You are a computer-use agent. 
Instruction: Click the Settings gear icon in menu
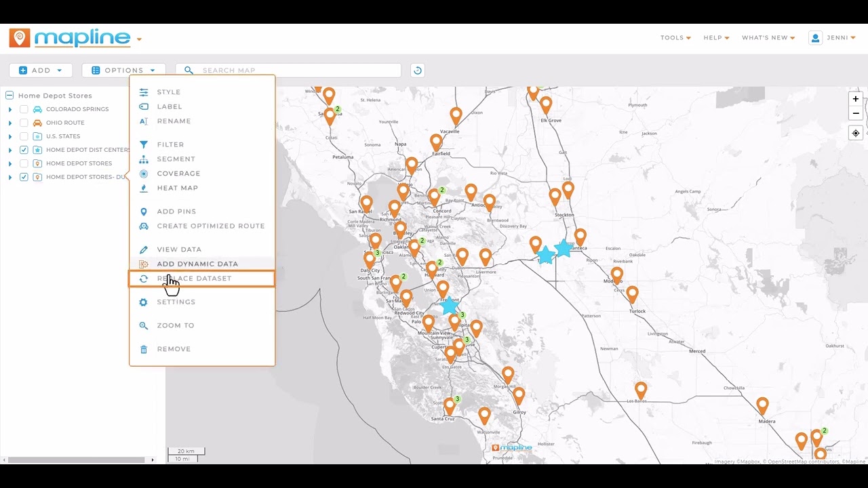pos(144,302)
